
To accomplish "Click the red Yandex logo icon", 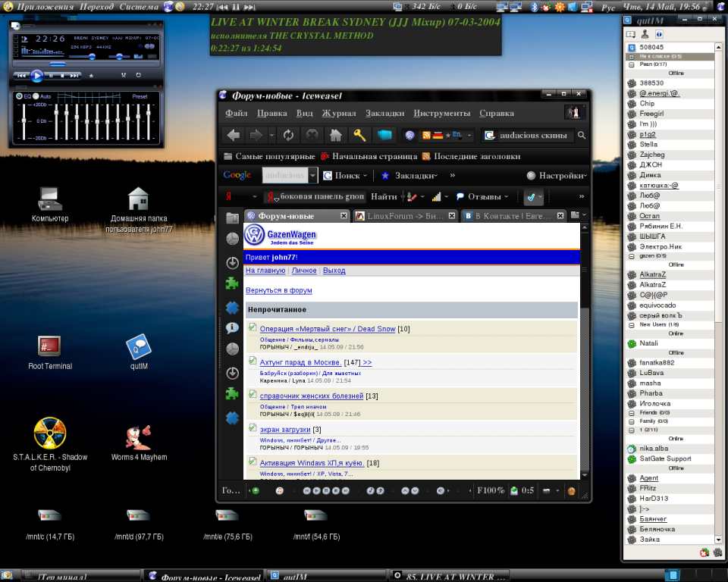I will [228, 196].
